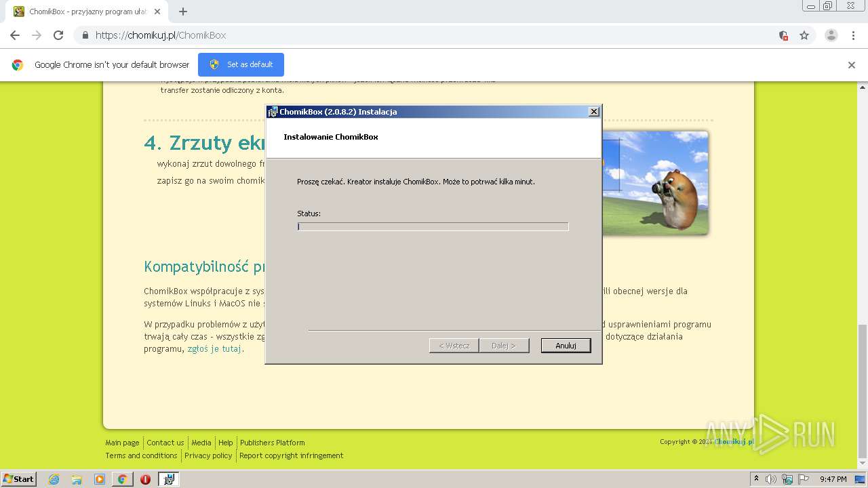This screenshot has height=488, width=868.
Task: Close the ChomikBox browser tab
Action: point(157,12)
